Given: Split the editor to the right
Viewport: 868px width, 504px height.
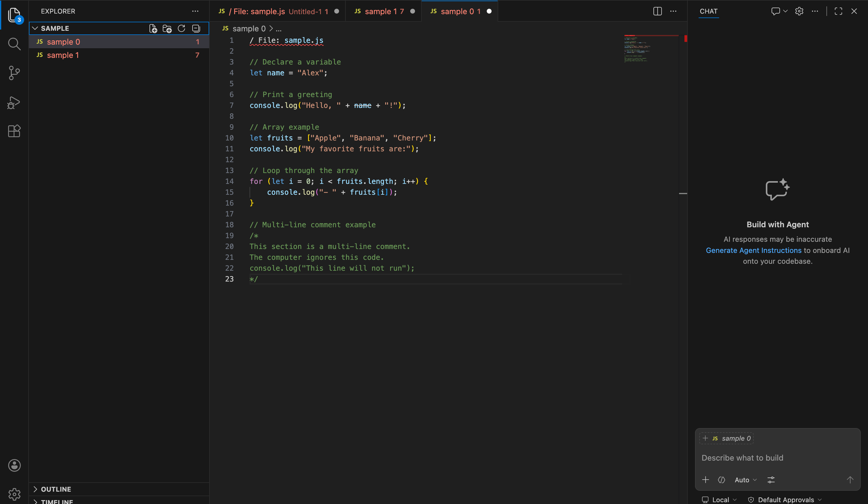Looking at the screenshot, I should pos(657,11).
